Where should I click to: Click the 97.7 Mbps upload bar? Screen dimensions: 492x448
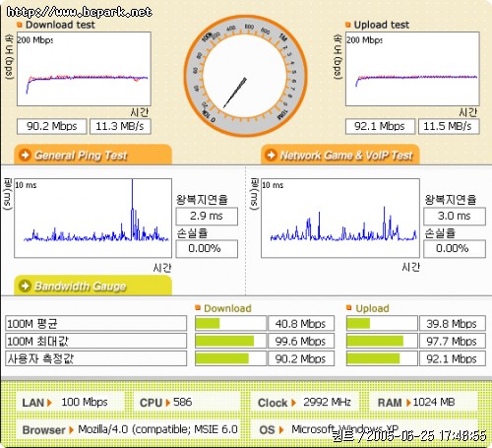[x=382, y=341]
